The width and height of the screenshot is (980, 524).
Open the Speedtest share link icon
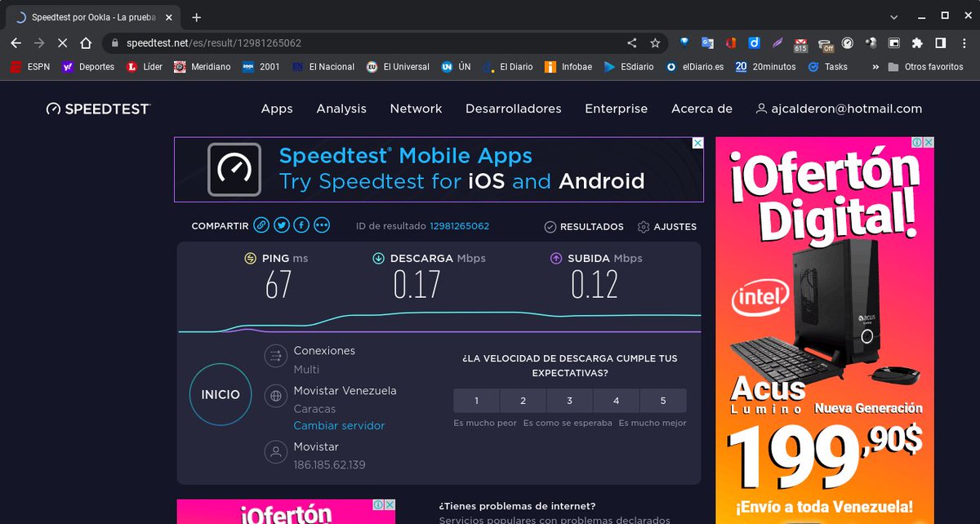261,224
